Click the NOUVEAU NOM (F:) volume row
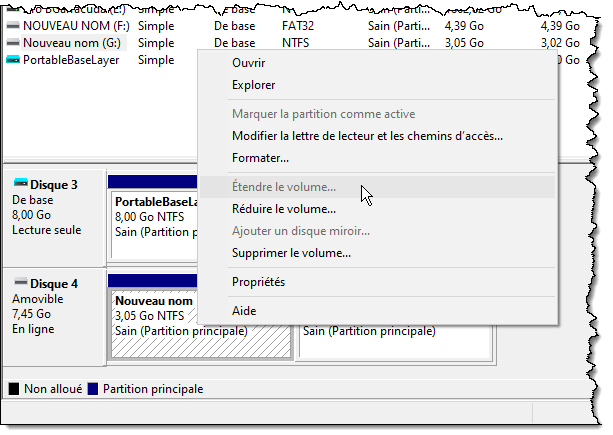The image size is (613, 435). (100, 27)
